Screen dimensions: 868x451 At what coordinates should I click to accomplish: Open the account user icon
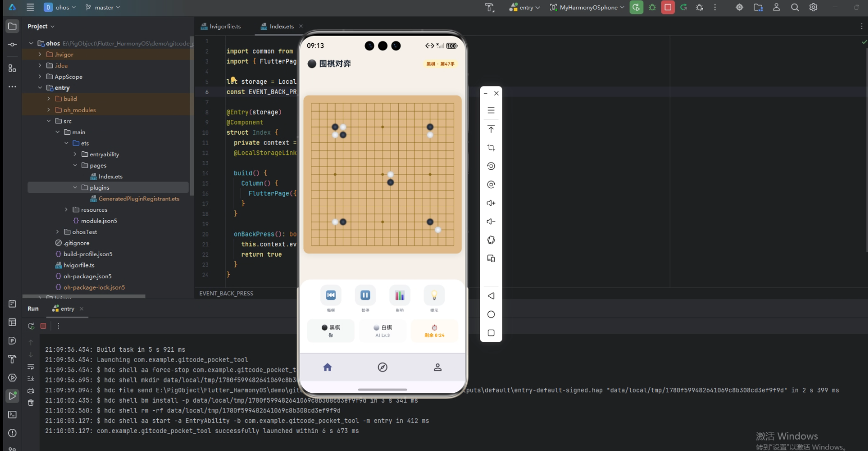tap(777, 7)
